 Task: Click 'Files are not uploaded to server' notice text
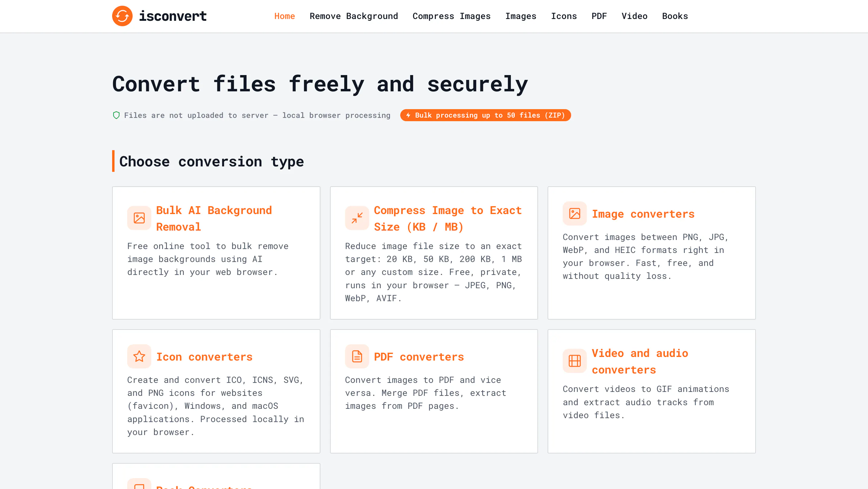point(257,115)
